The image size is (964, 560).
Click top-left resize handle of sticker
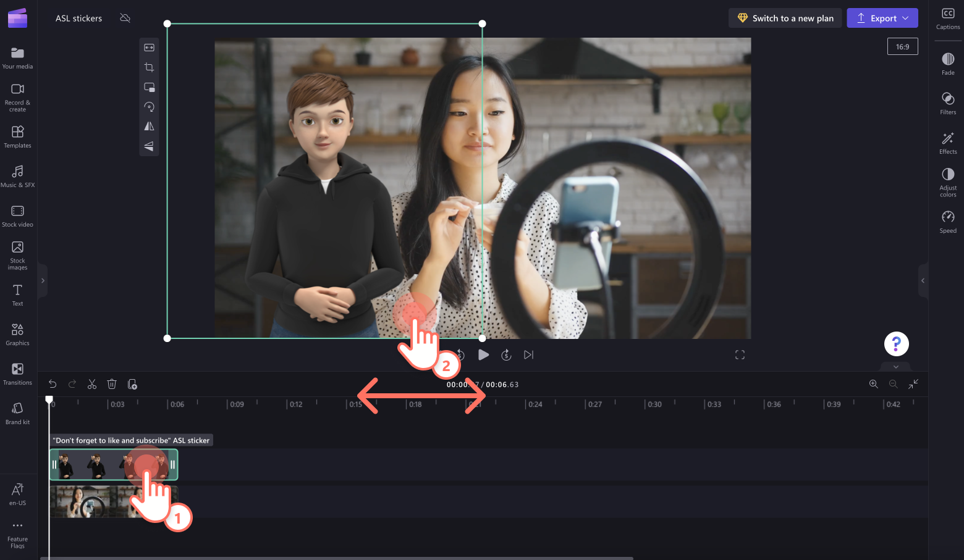tap(167, 23)
